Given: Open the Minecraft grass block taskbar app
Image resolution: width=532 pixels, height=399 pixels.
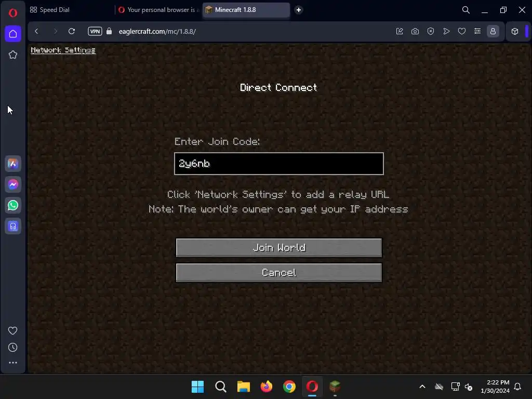Looking at the screenshot, I should pos(335,387).
